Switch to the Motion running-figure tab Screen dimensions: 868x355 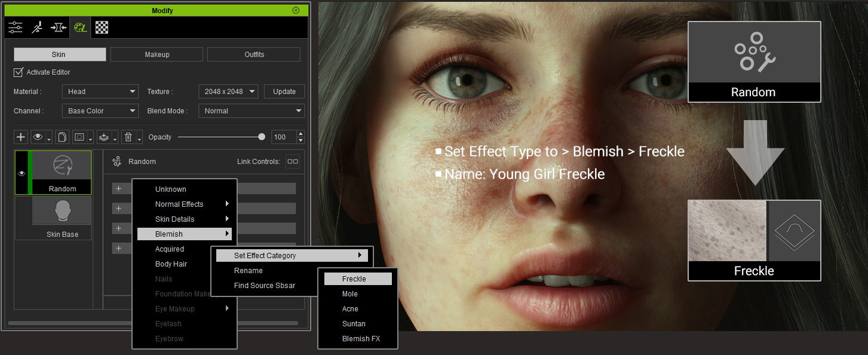[x=37, y=27]
